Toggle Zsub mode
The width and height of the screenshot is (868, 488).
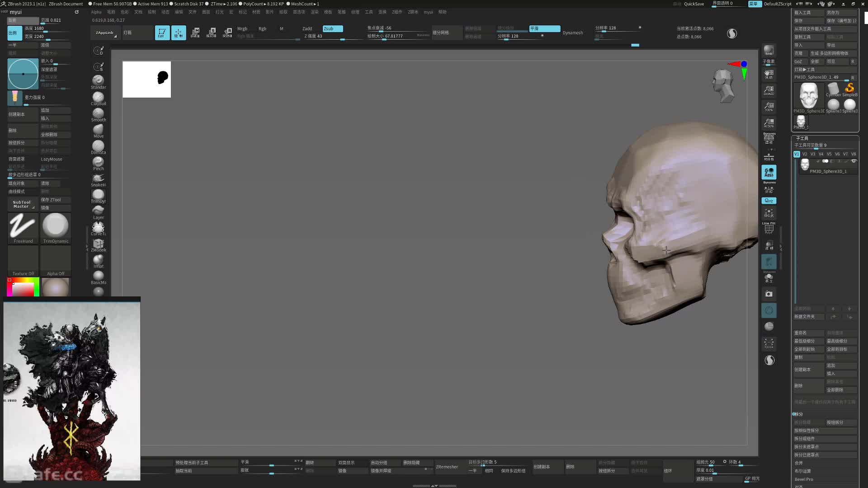pyautogui.click(x=332, y=28)
